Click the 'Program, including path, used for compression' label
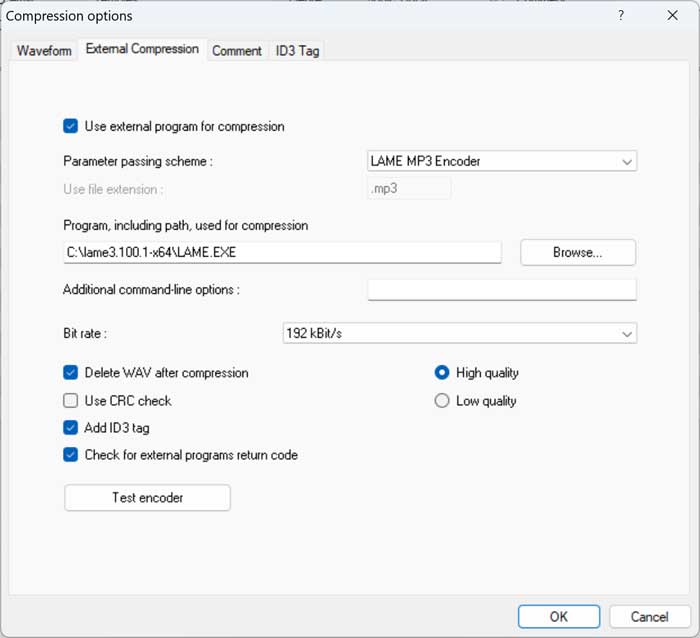Screen dimensions: 700x638 tap(186, 225)
